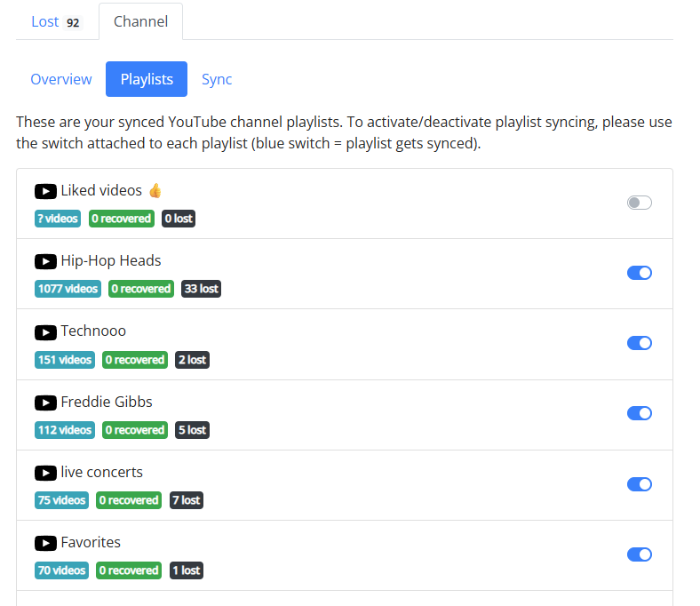Click the 92 badge on Lost tab
This screenshot has height=606, width=700.
[73, 23]
